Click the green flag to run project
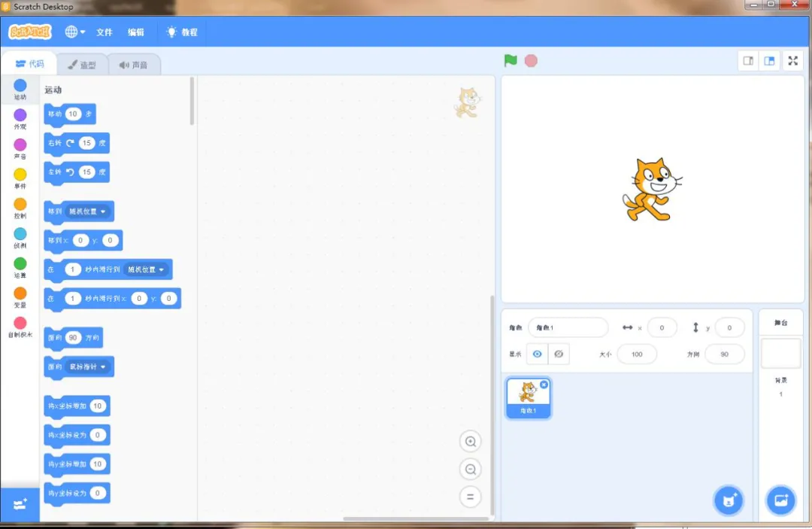This screenshot has width=812, height=529. [511, 61]
